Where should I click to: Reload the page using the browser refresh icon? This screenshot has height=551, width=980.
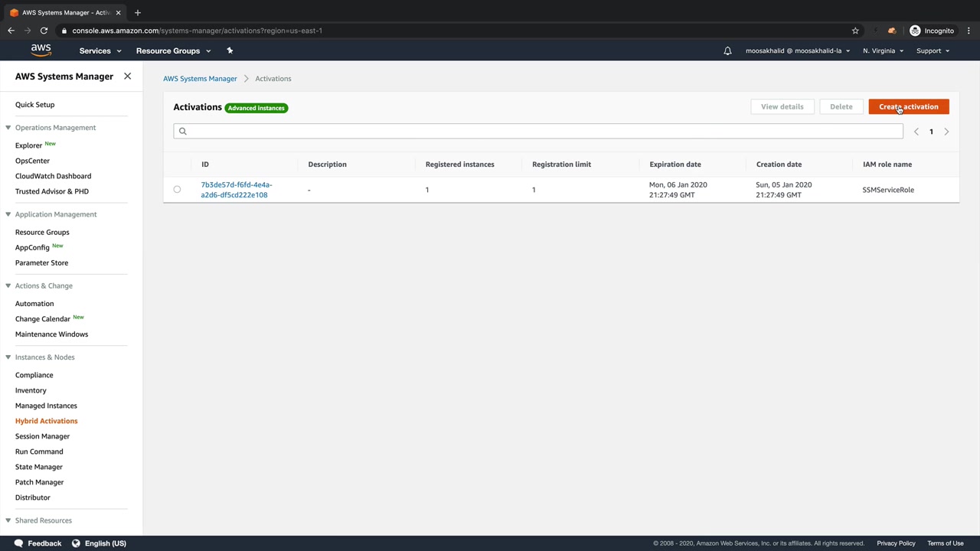pos(44,31)
